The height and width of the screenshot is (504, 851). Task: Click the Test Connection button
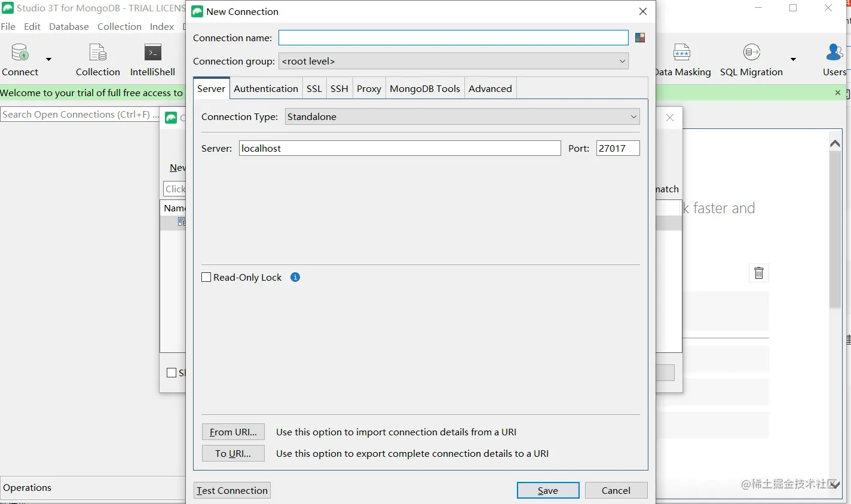232,490
